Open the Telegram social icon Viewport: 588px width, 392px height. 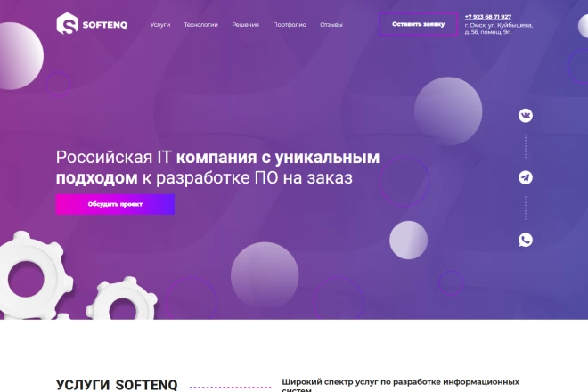526,177
